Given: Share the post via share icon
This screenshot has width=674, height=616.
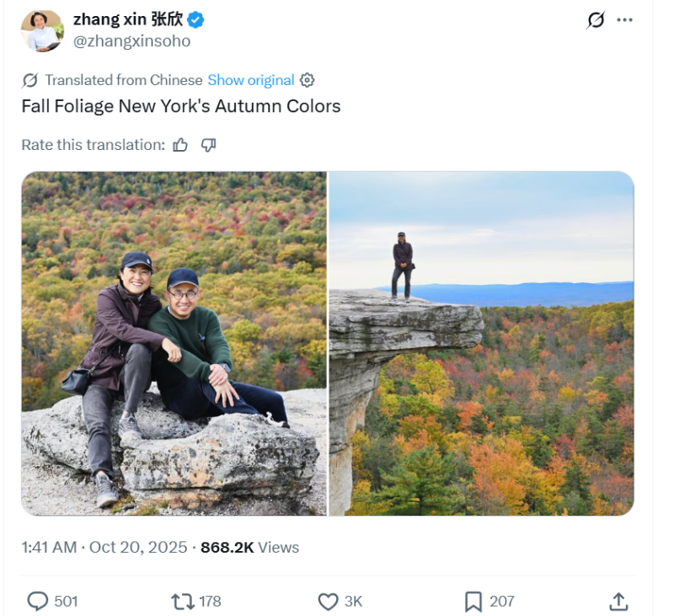Looking at the screenshot, I should click(x=618, y=601).
